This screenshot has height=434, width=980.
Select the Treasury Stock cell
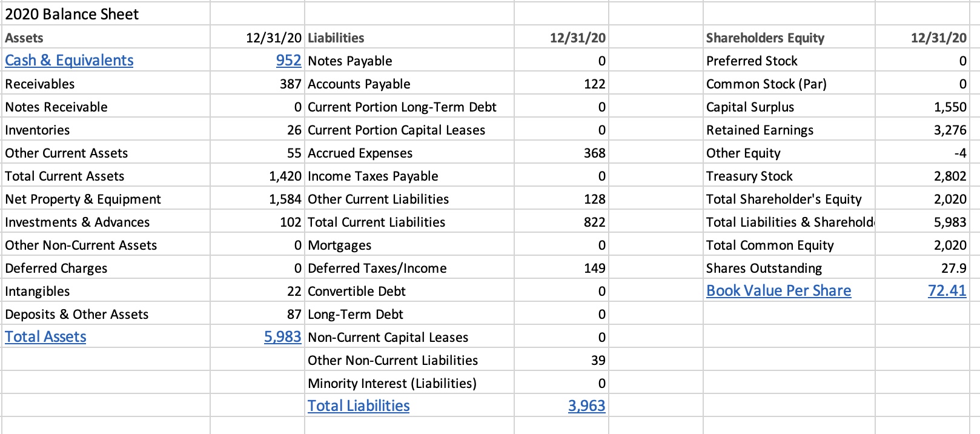coord(789,176)
